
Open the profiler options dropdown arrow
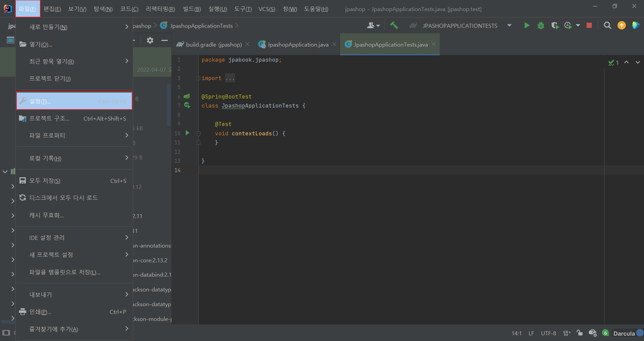click(578, 25)
